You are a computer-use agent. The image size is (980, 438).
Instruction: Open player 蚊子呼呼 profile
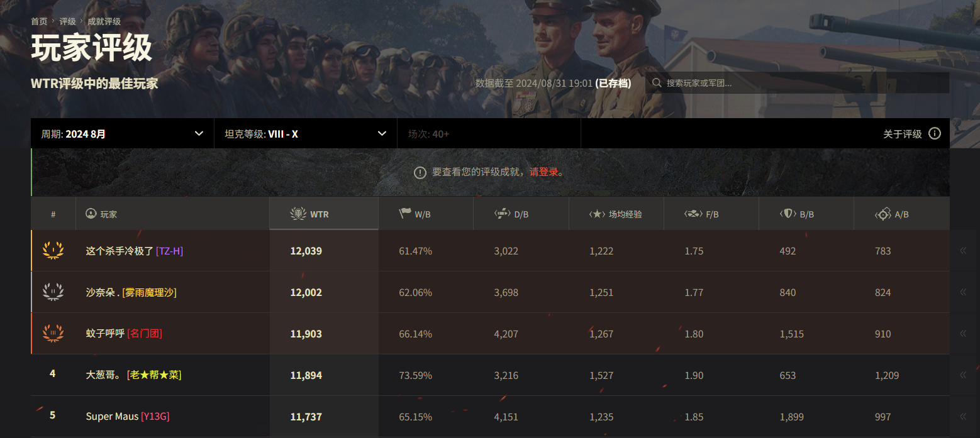(105, 334)
